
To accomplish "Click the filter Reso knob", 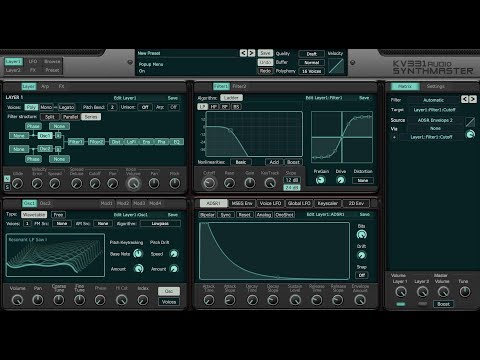I will point(229,183).
